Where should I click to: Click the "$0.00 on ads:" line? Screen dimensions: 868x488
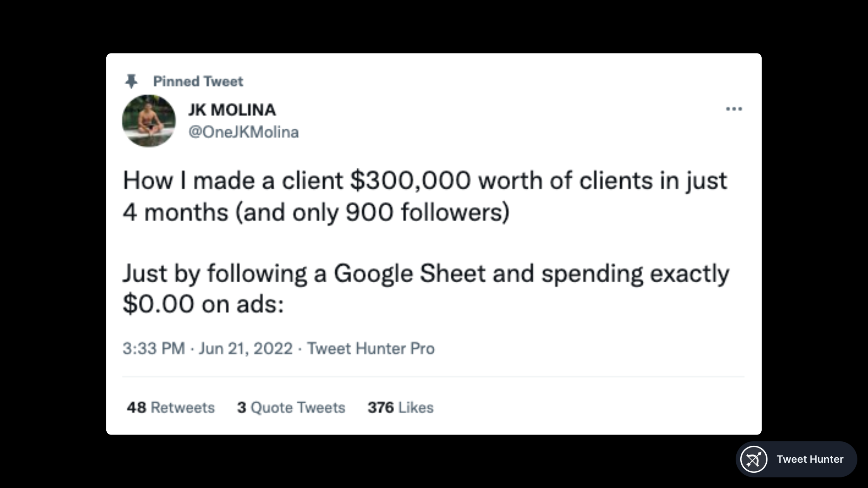tap(203, 304)
